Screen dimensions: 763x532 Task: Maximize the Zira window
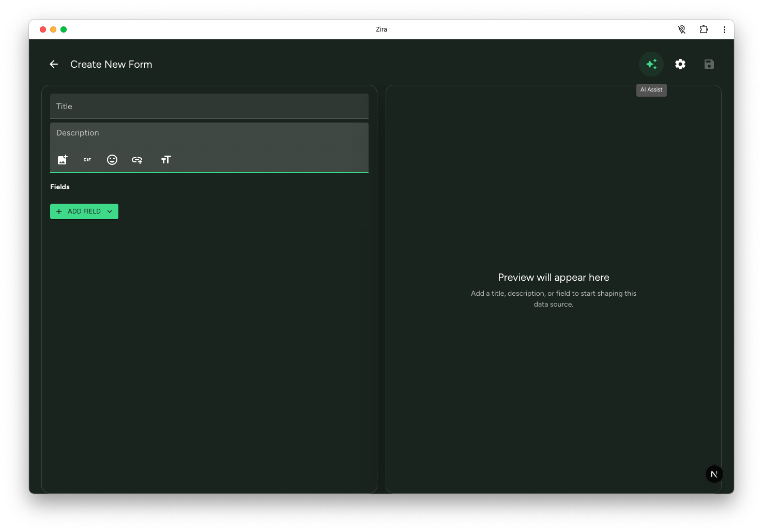tap(64, 29)
